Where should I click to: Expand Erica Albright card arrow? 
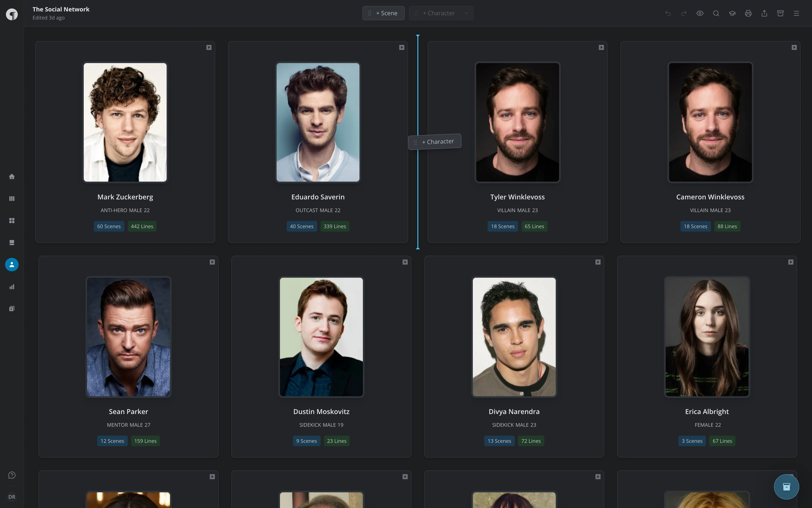coord(791,262)
